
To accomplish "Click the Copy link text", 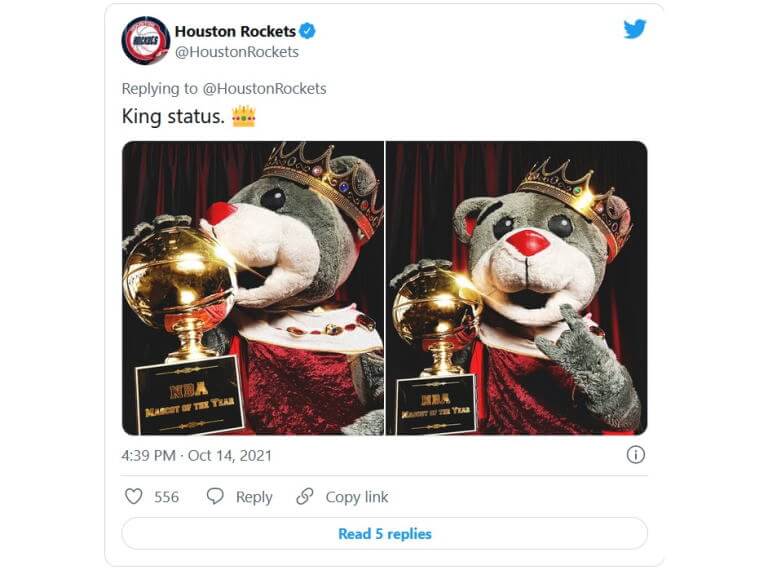I will click(x=357, y=497).
